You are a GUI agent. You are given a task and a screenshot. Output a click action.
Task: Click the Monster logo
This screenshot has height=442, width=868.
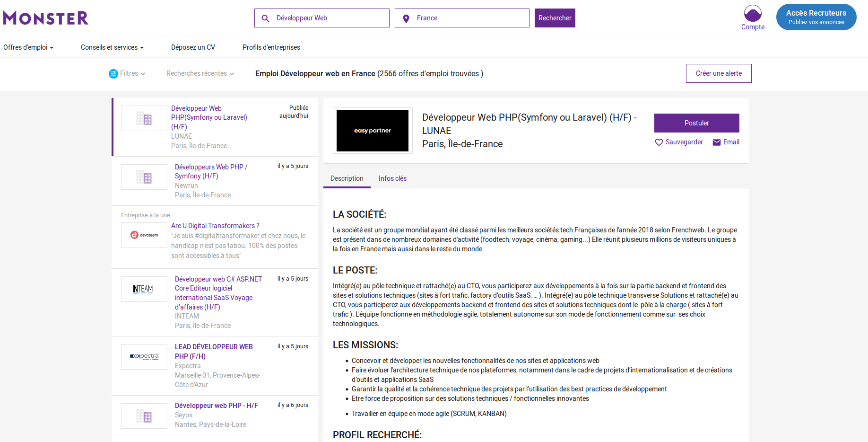(46, 18)
